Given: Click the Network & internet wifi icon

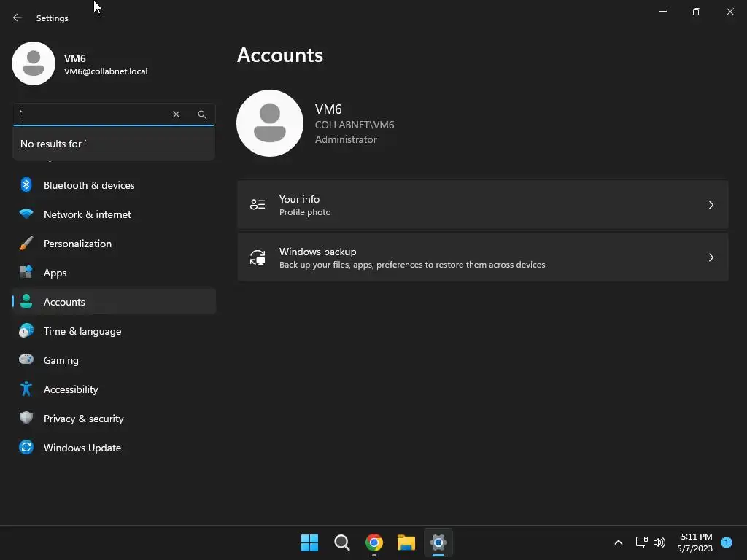Looking at the screenshot, I should 26,214.
